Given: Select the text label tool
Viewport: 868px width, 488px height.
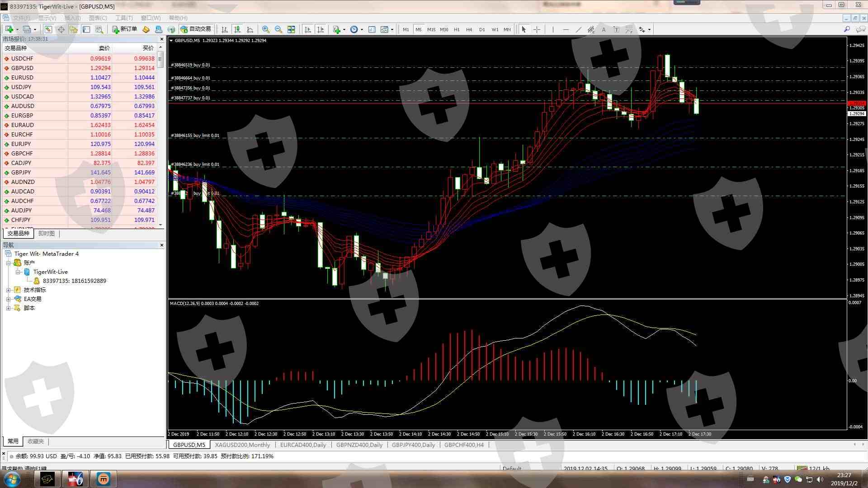Looking at the screenshot, I should tap(616, 29).
